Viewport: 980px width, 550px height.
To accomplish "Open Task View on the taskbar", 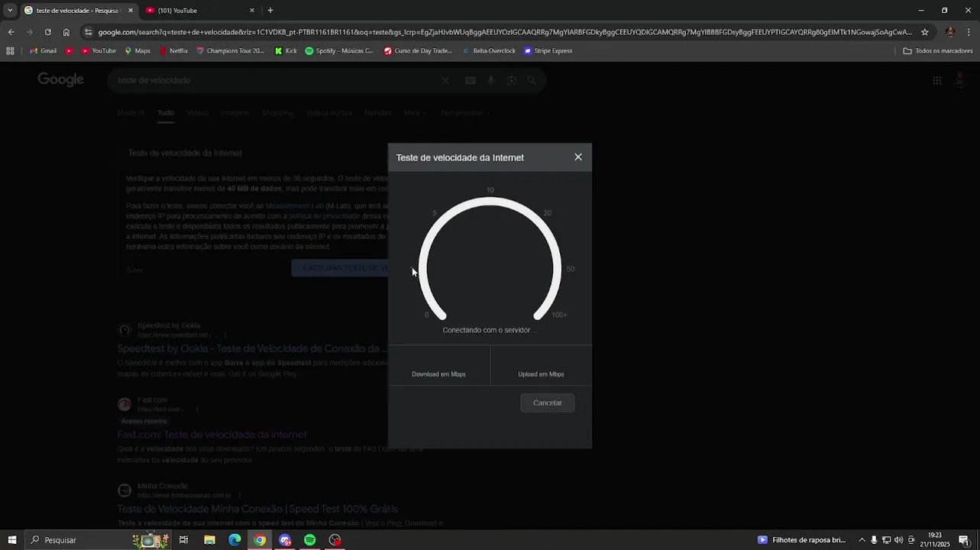I will (x=183, y=540).
